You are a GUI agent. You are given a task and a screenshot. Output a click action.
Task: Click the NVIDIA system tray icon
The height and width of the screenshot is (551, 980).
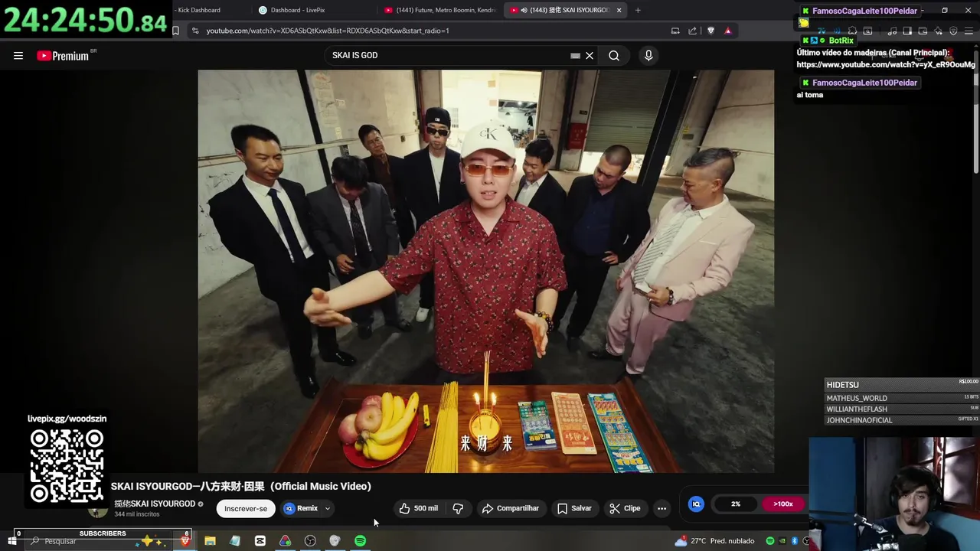pos(782,541)
